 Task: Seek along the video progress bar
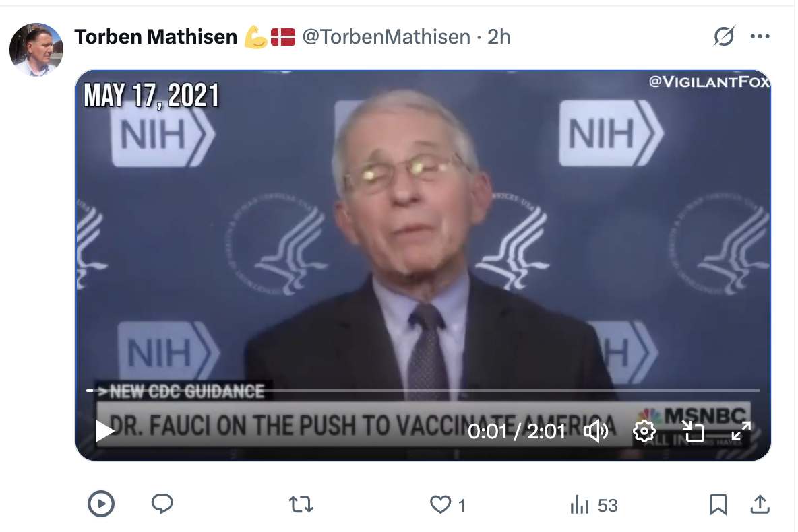tap(423, 391)
